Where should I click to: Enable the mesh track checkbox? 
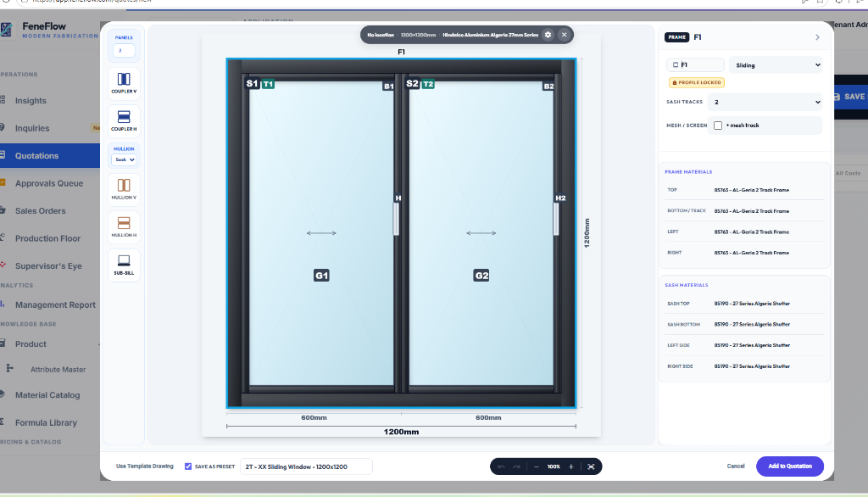pos(718,126)
